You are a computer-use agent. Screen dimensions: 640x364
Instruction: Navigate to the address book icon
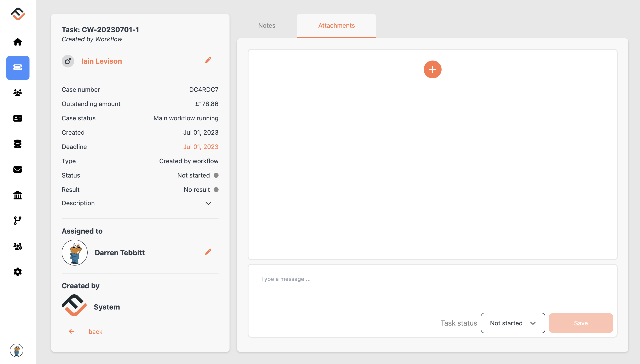pos(18,118)
